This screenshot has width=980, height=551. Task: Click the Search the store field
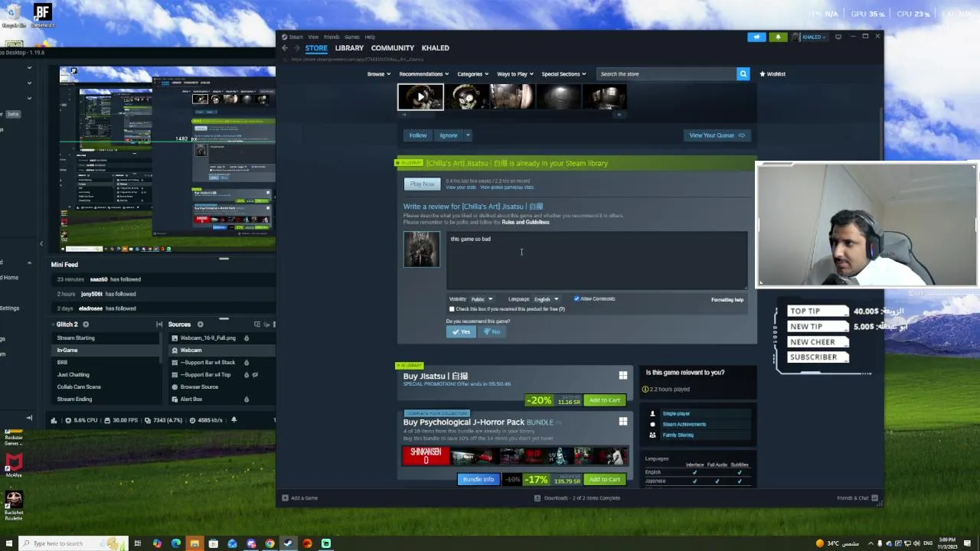pos(665,74)
